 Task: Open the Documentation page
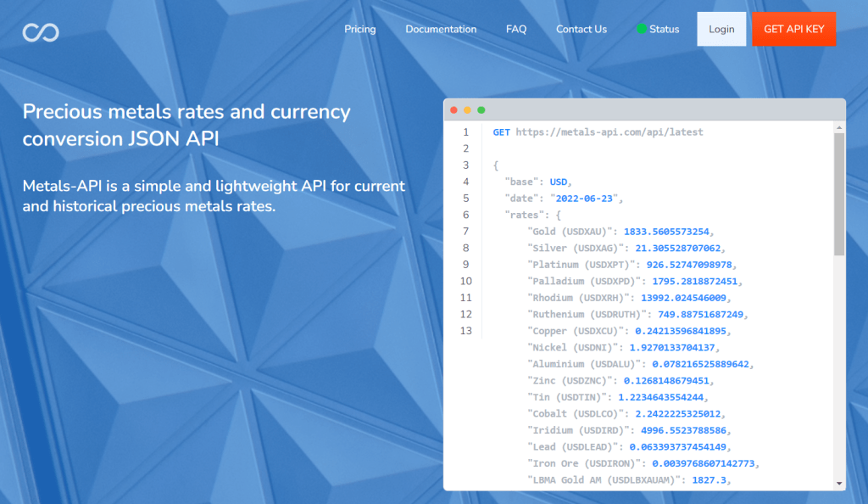tap(441, 30)
